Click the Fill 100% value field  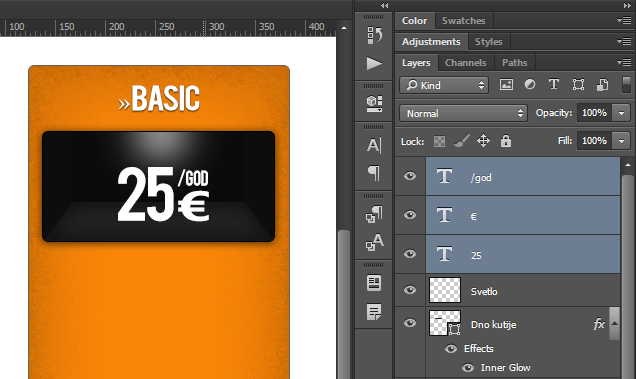tap(595, 141)
